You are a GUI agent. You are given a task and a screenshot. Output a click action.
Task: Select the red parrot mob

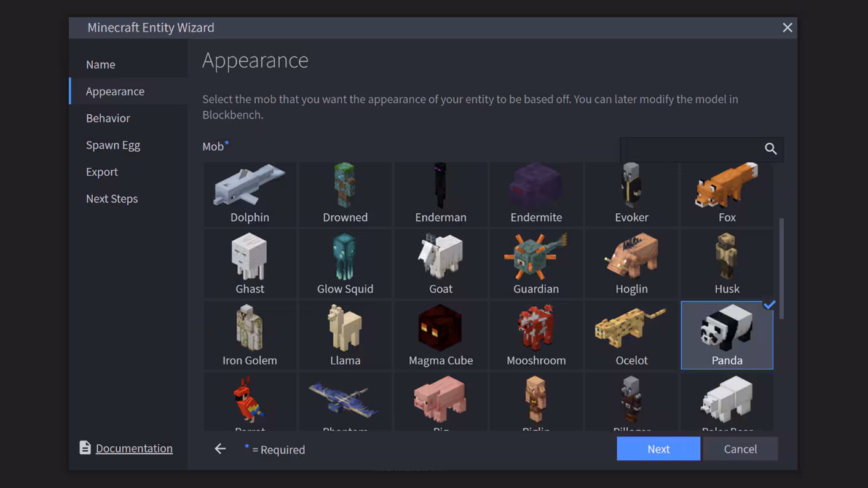click(250, 401)
